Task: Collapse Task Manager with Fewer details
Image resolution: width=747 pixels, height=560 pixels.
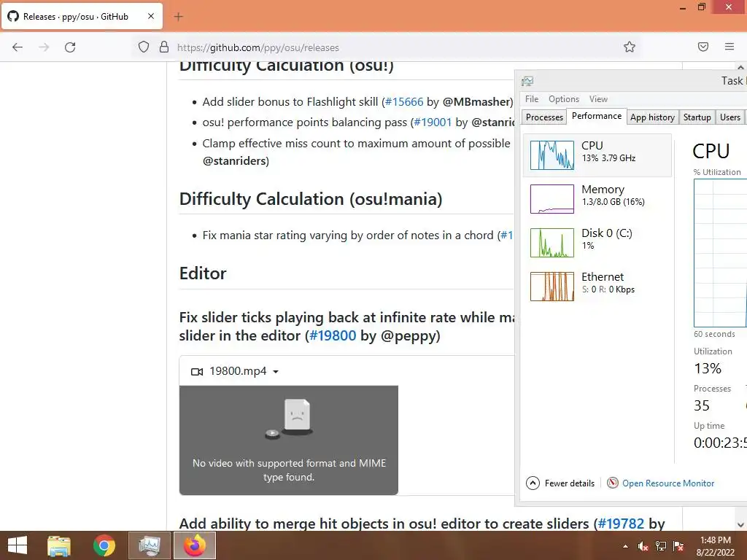Action: coord(560,483)
